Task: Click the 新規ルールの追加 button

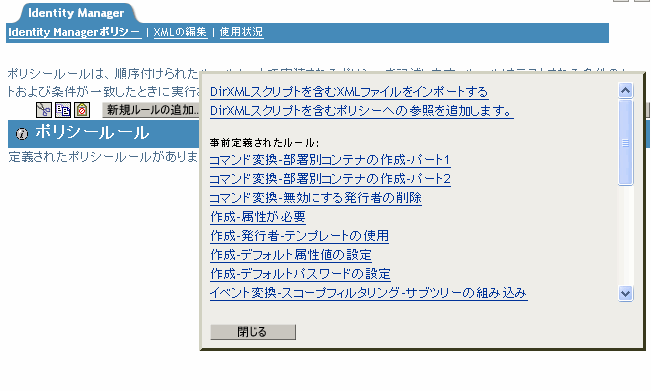Action: 151,110
